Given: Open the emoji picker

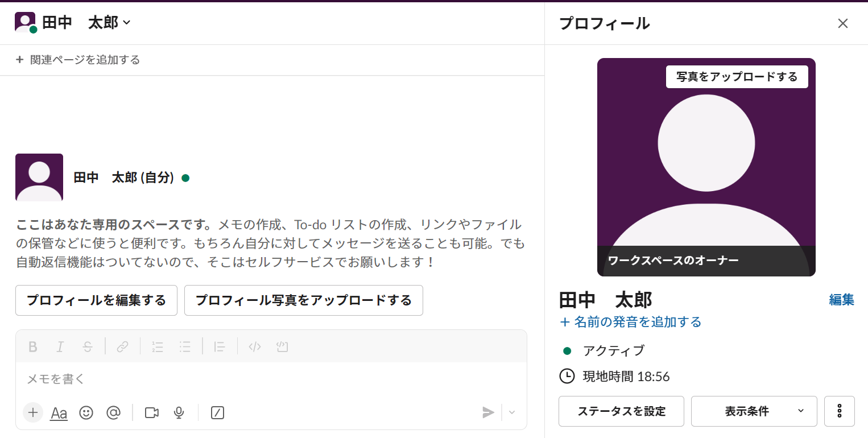Looking at the screenshot, I should click(x=86, y=413).
